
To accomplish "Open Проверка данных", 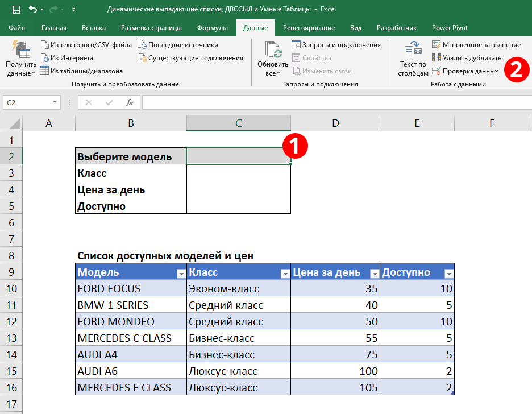I will click(x=465, y=71).
